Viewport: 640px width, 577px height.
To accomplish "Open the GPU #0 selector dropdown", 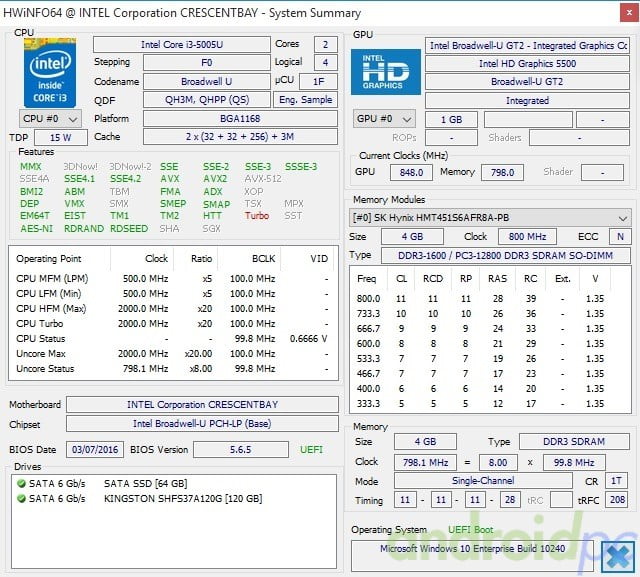I will (384, 119).
